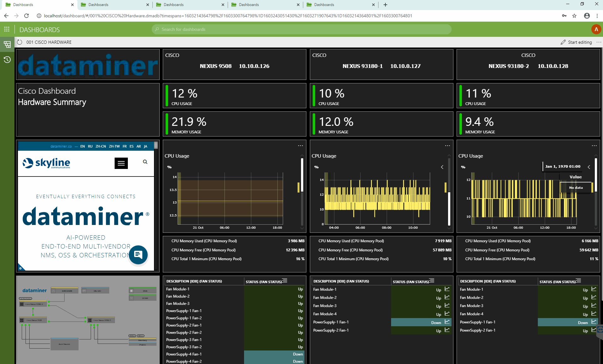Open filter icon on leftmost STATUS (FAN STATUS) header

pyautogui.click(x=285, y=280)
